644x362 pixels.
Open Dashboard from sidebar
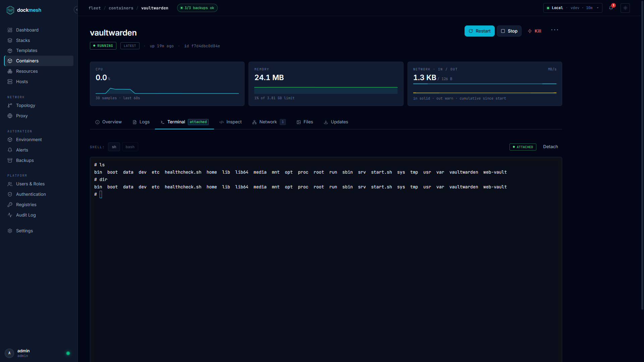tap(39, 30)
